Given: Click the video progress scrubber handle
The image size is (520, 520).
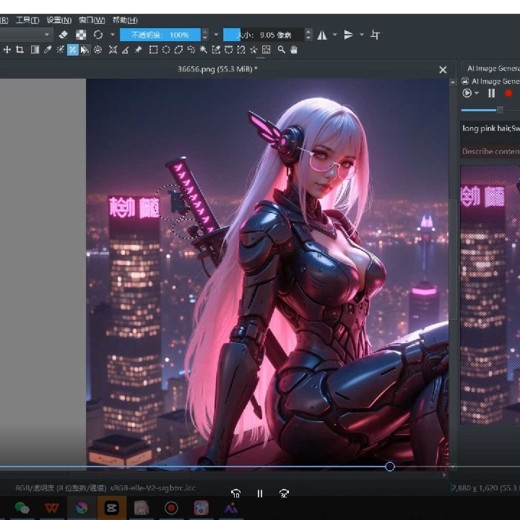Looking at the screenshot, I should pos(390,466).
